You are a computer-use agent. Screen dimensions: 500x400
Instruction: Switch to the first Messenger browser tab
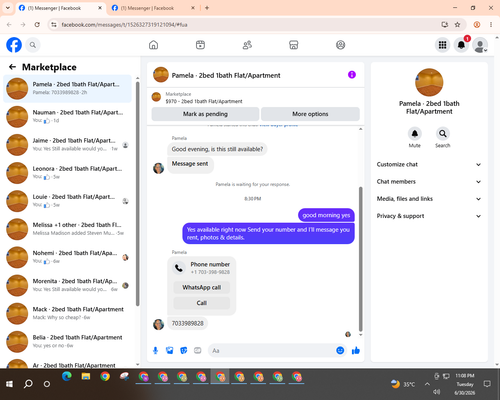tap(57, 8)
